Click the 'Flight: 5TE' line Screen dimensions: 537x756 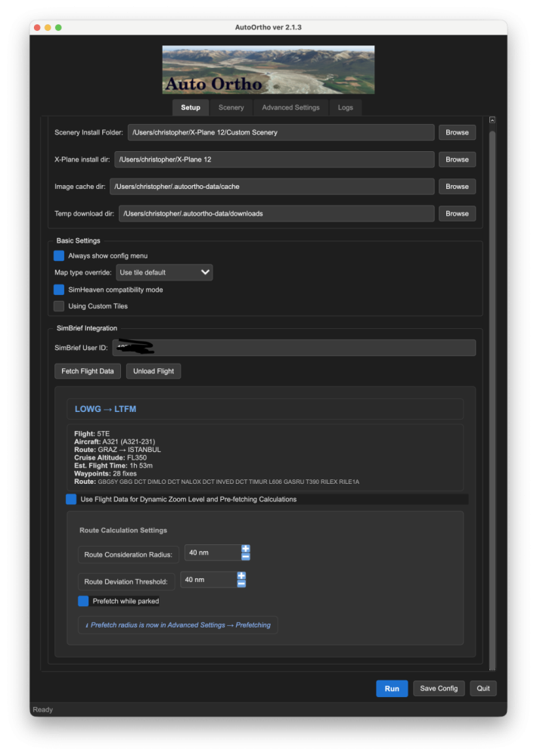(x=92, y=433)
